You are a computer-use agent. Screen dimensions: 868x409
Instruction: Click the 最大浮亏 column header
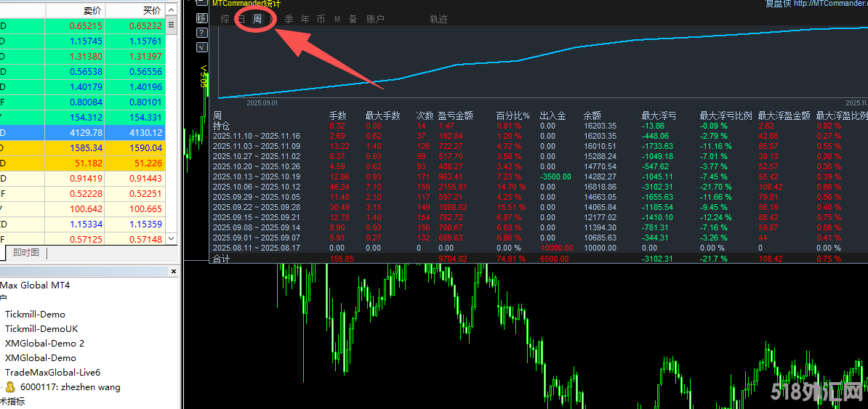(659, 116)
